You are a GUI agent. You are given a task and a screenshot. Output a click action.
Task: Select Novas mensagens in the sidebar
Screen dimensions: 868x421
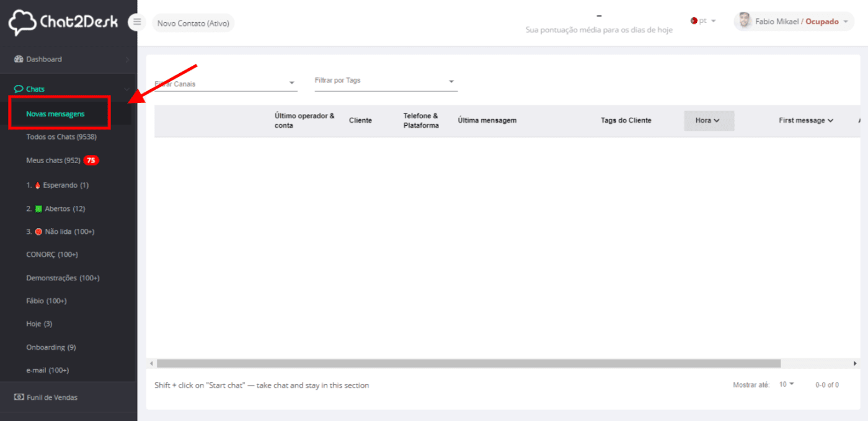click(55, 114)
